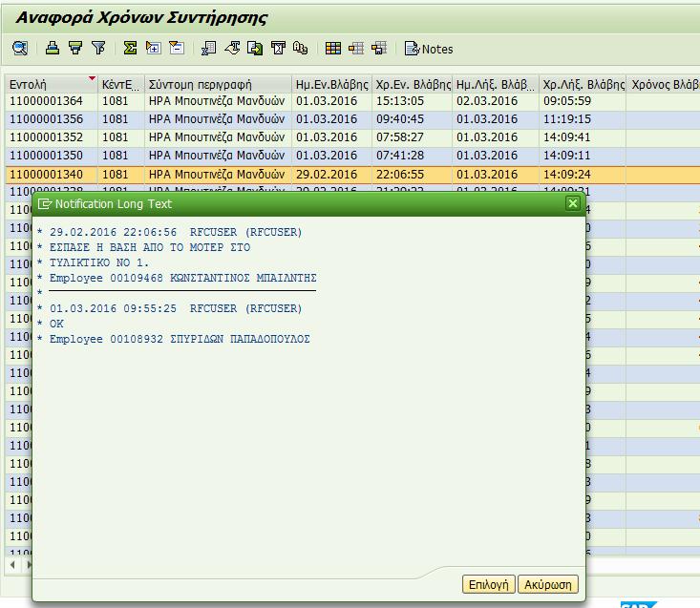
Task: Click '29.02.2016 22:06:56 RFCUSER' line
Action: click(176, 232)
